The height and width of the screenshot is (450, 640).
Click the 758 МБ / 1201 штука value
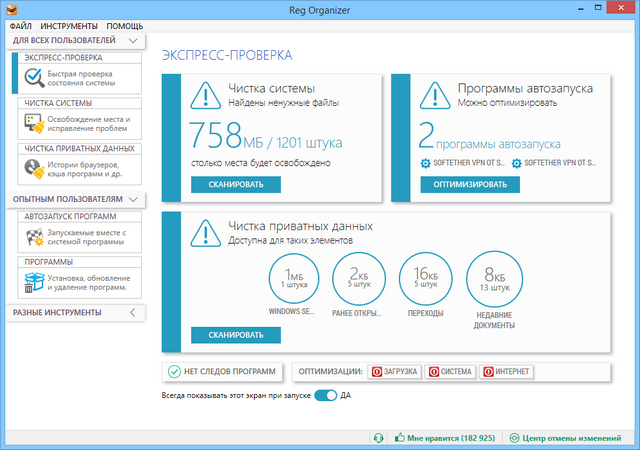266,136
